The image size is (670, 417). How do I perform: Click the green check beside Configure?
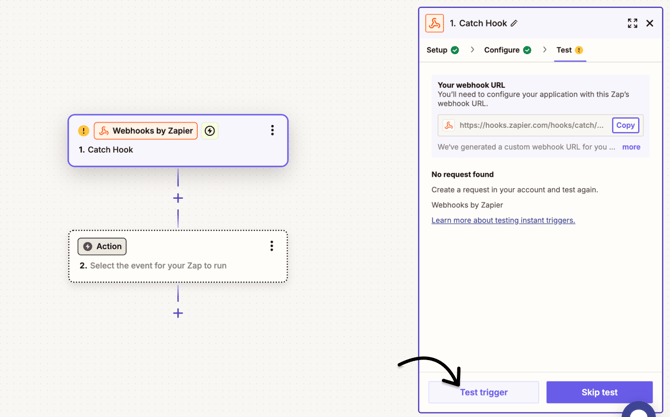(x=527, y=50)
